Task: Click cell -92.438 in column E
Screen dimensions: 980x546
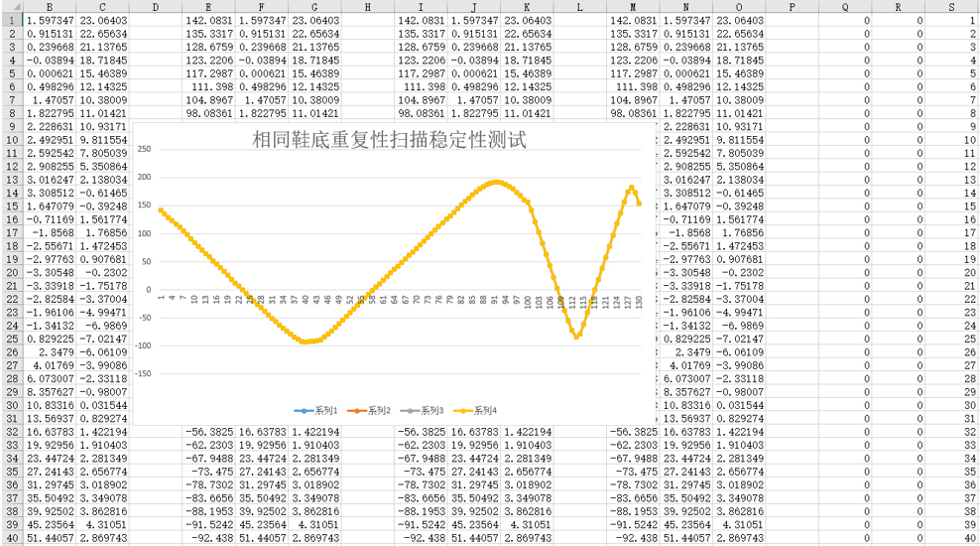Action: (208, 538)
